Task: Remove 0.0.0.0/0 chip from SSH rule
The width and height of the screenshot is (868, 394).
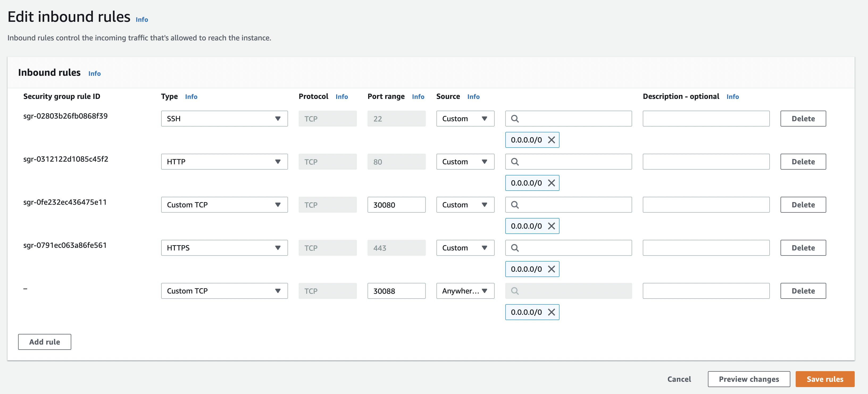Action: pyautogui.click(x=551, y=140)
